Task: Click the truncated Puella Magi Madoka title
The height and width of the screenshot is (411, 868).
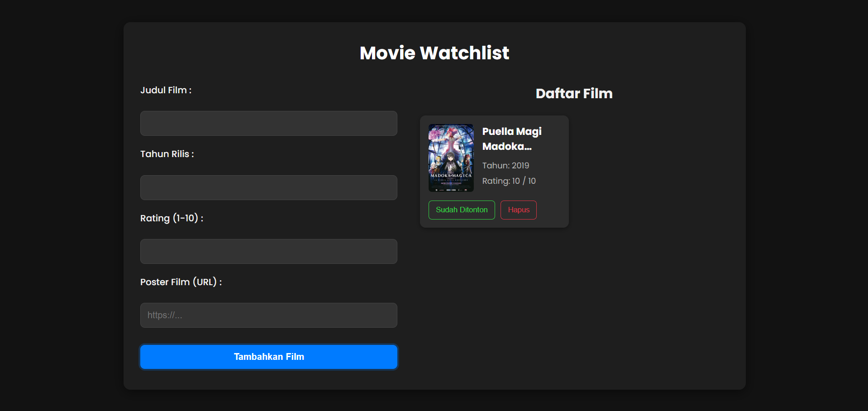Action: [511, 139]
